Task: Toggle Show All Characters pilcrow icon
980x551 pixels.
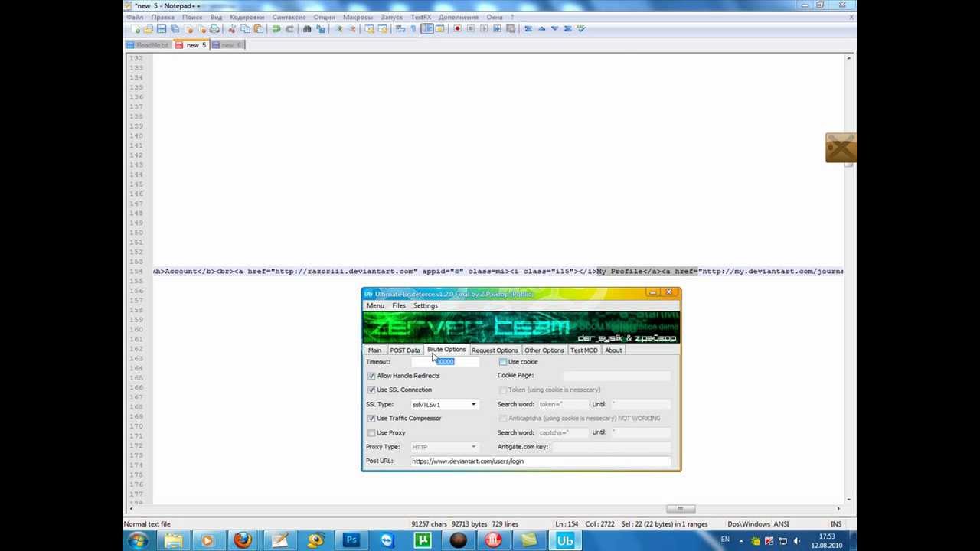Action: (413, 29)
